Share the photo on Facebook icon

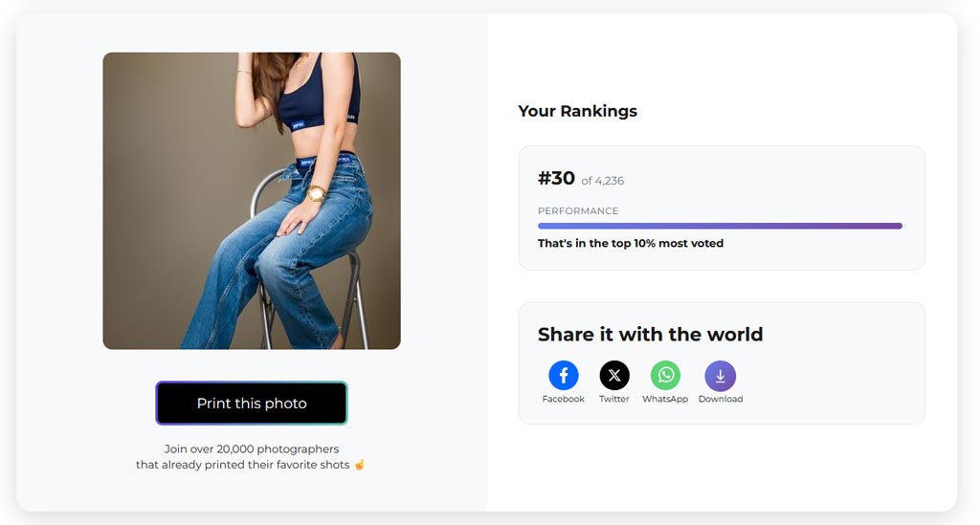(563, 376)
